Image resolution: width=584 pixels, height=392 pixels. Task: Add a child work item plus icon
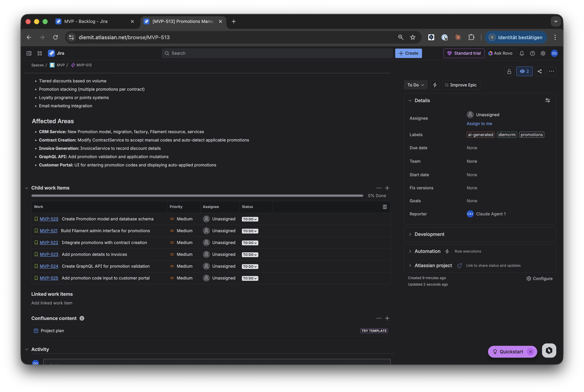coord(387,188)
